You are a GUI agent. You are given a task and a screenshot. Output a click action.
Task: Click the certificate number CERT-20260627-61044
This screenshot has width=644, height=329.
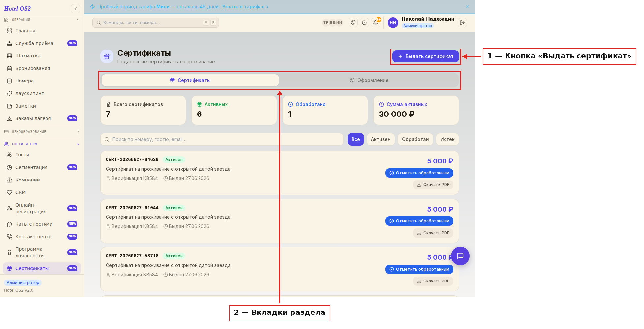(132, 208)
